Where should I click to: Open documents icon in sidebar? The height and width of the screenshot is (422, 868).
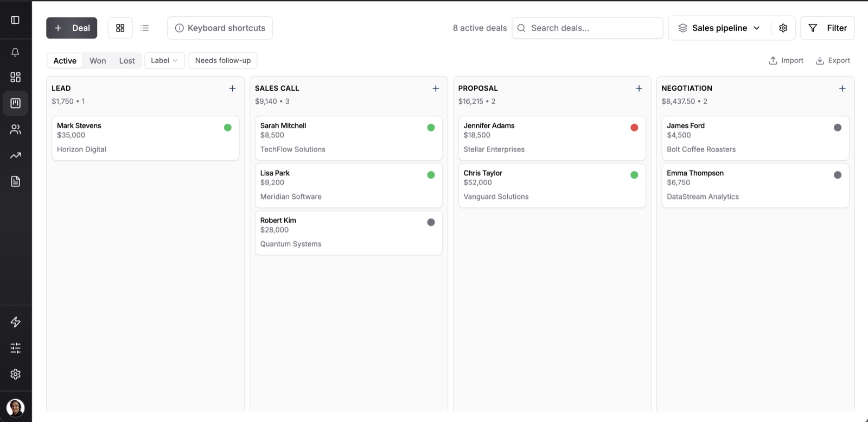pyautogui.click(x=15, y=181)
